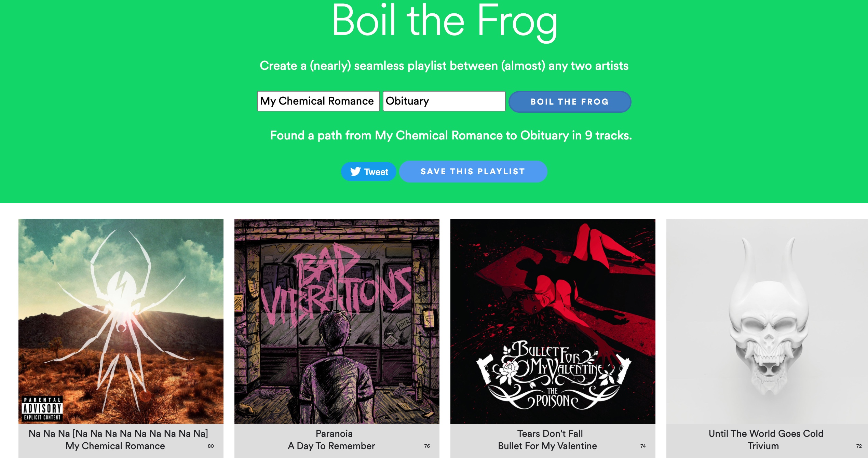
Task: Choose the white skull Trivium album art
Action: [x=767, y=321]
